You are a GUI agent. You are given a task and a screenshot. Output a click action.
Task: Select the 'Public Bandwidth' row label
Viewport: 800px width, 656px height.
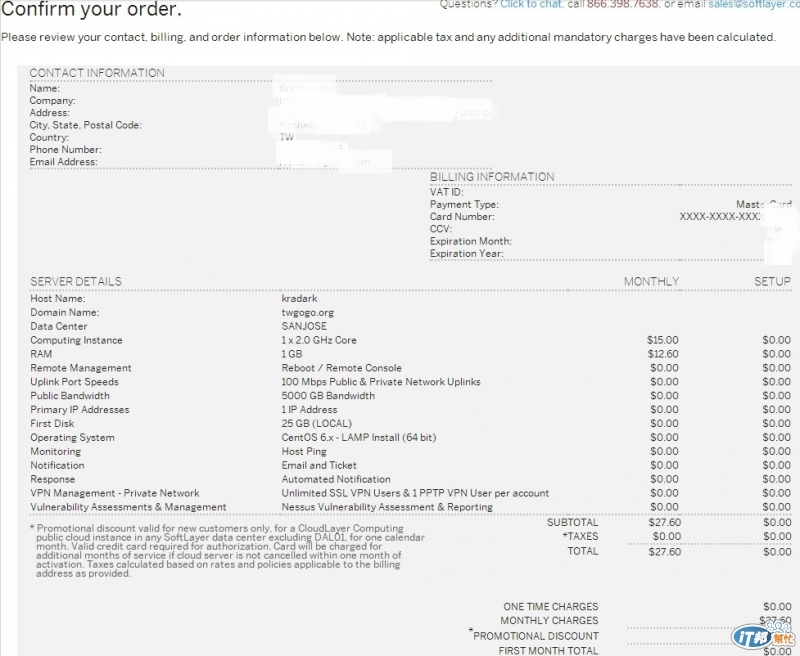70,395
